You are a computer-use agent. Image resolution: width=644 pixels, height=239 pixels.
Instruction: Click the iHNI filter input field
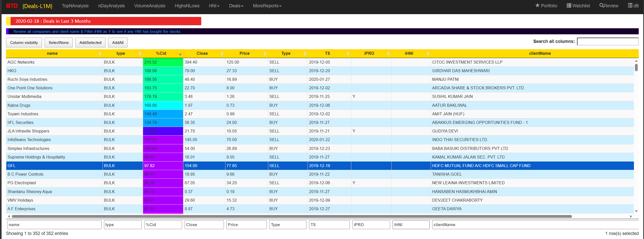[411, 225]
